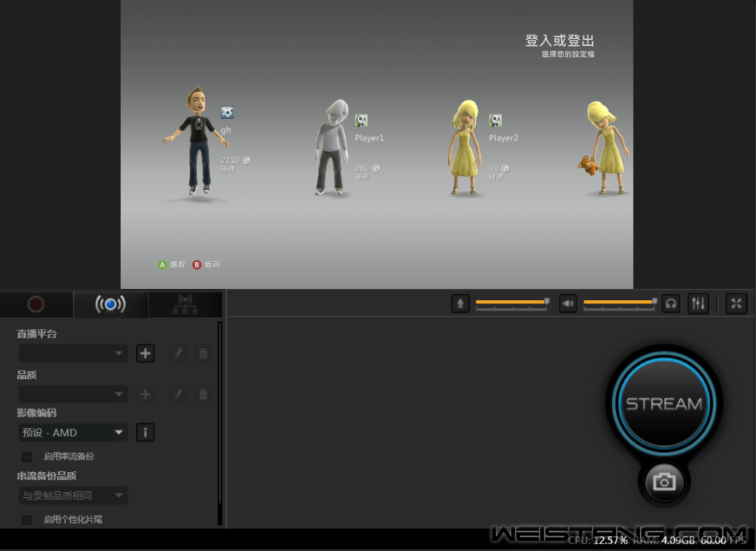
Task: Edit the 品质 quality preset
Action: pyautogui.click(x=179, y=394)
